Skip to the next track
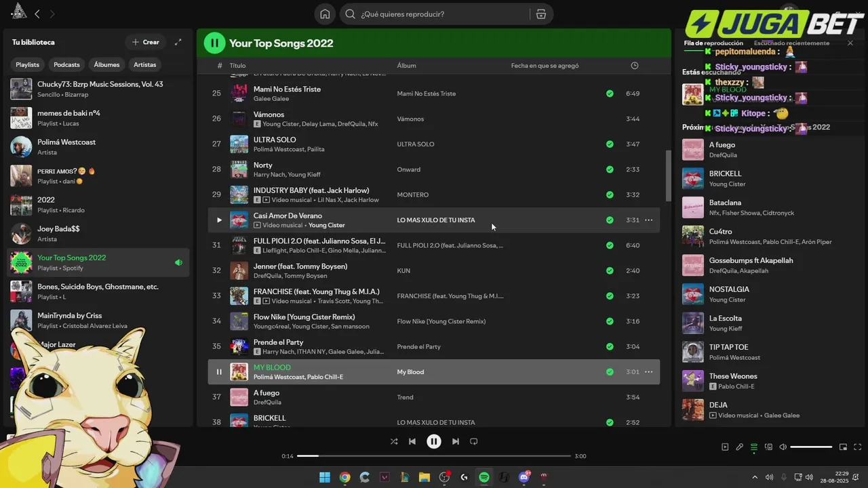 (456, 441)
